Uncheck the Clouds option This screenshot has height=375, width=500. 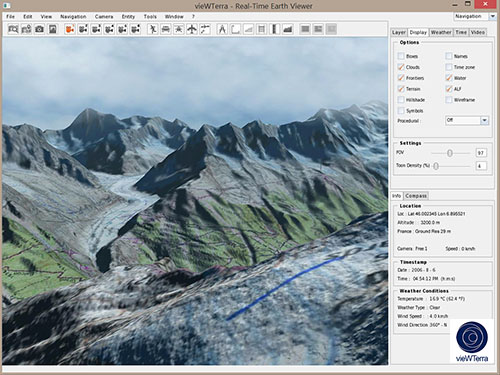(x=401, y=67)
